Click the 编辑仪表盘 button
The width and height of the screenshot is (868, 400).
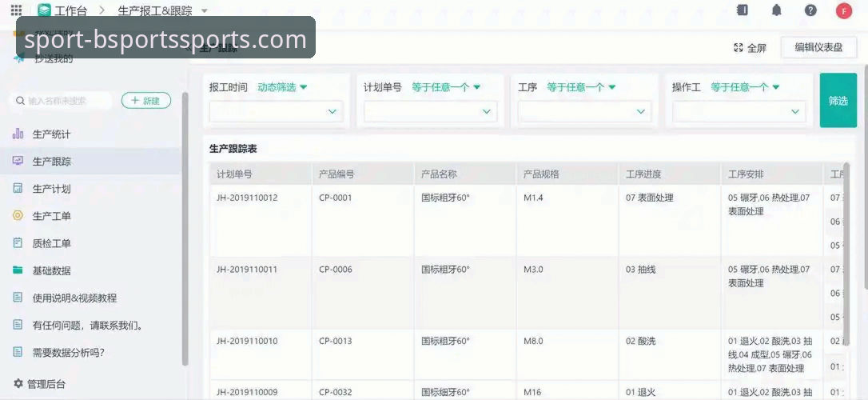tap(818, 47)
